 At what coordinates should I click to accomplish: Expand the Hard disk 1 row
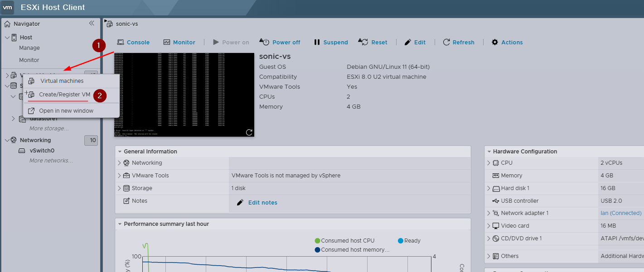click(x=489, y=188)
